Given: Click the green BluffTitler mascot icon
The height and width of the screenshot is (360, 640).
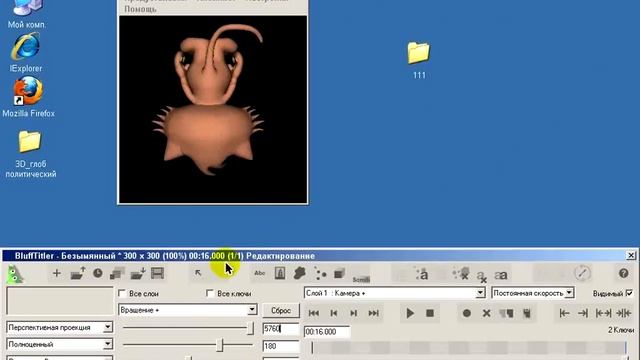Looking at the screenshot, I should click(15, 274).
